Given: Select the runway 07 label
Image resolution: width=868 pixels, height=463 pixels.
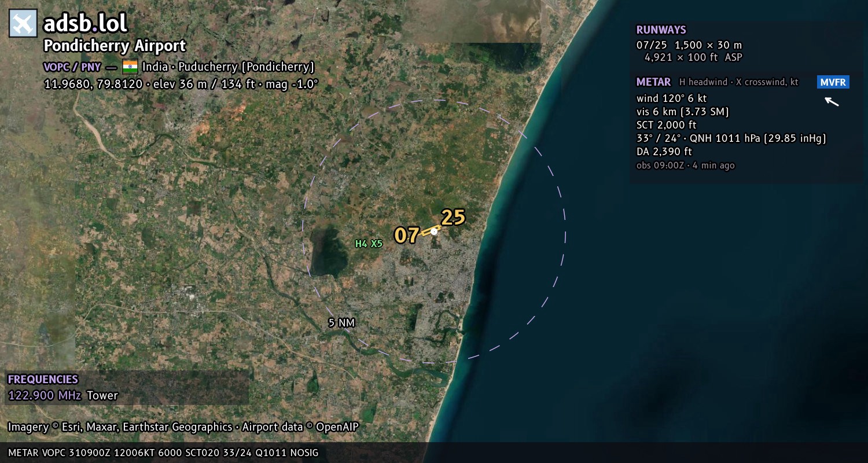Looking at the screenshot, I should (x=407, y=236).
